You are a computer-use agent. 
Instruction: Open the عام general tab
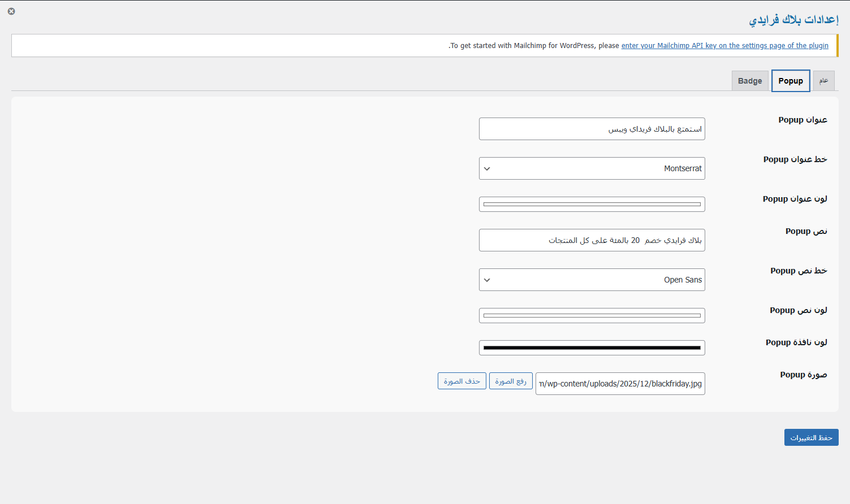click(x=823, y=81)
